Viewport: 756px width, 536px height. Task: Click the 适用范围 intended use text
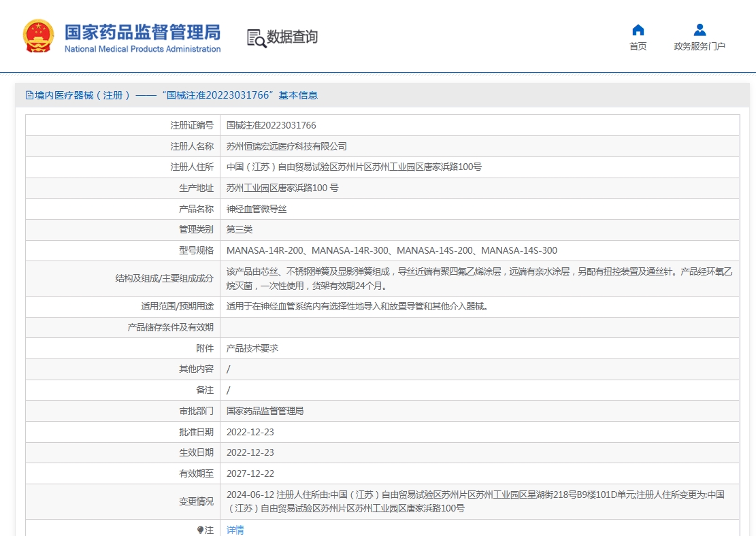tap(357, 306)
